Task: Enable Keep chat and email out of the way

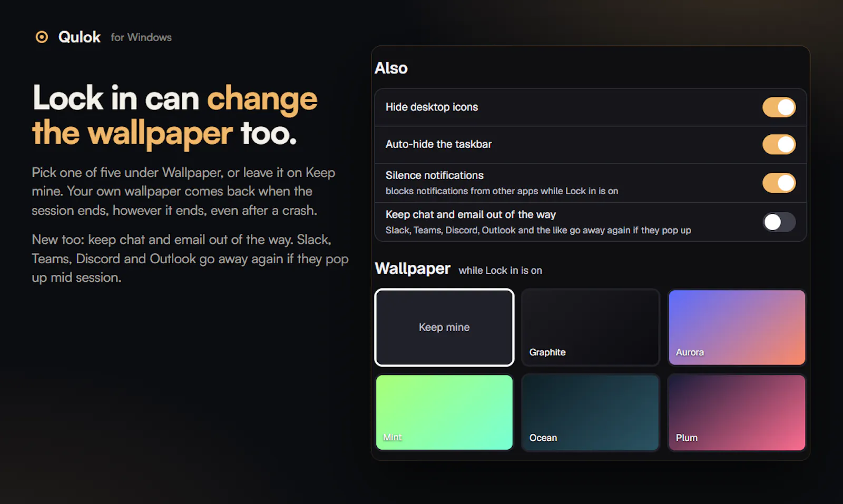Action: pos(779,222)
